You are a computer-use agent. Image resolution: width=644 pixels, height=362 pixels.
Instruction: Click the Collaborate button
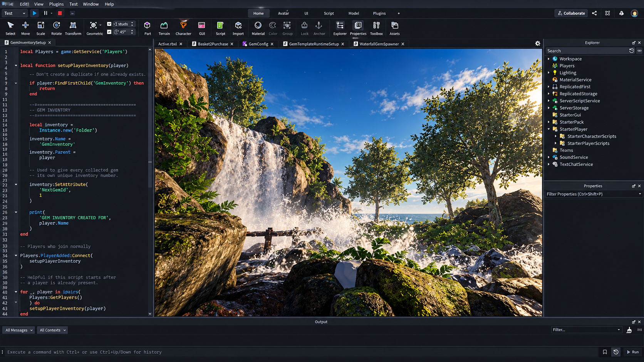coord(571,13)
